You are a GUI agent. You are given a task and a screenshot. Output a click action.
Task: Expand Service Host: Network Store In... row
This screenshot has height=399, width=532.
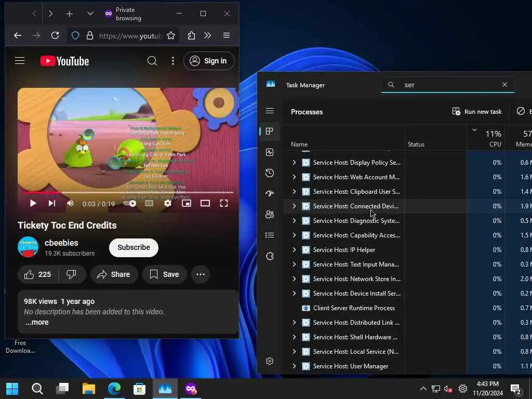tap(294, 279)
